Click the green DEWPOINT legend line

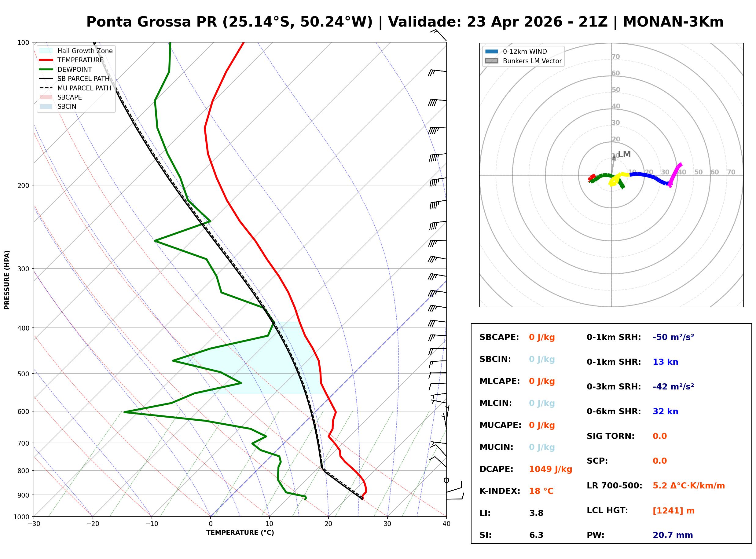pyautogui.click(x=46, y=69)
